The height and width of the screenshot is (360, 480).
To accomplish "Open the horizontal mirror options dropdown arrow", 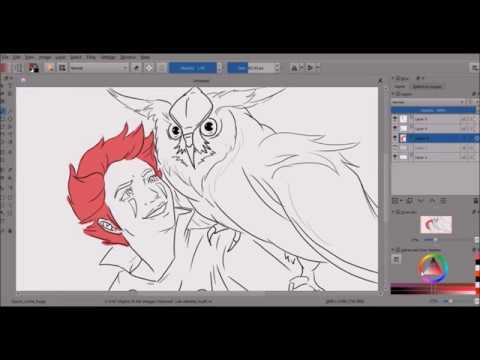I will tap(301, 68).
